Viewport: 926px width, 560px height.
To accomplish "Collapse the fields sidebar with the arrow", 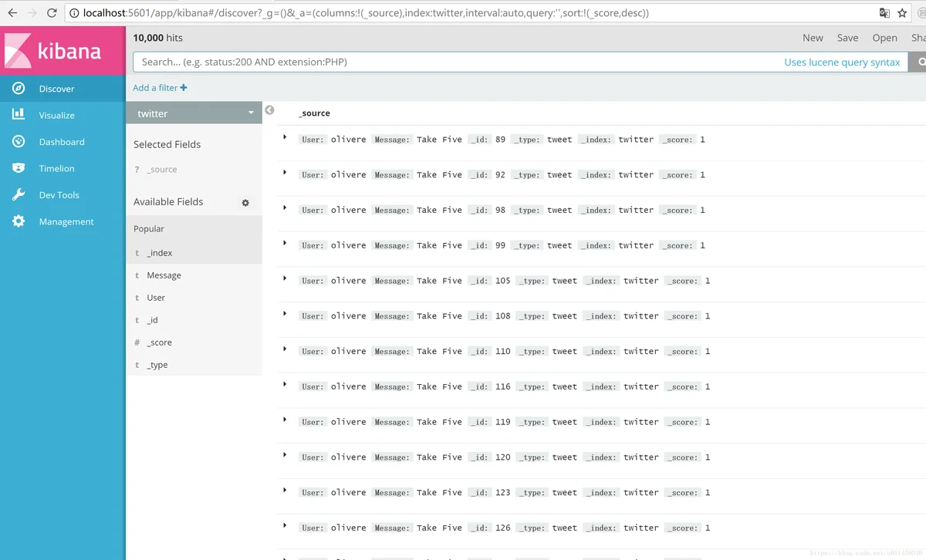I will click(269, 110).
